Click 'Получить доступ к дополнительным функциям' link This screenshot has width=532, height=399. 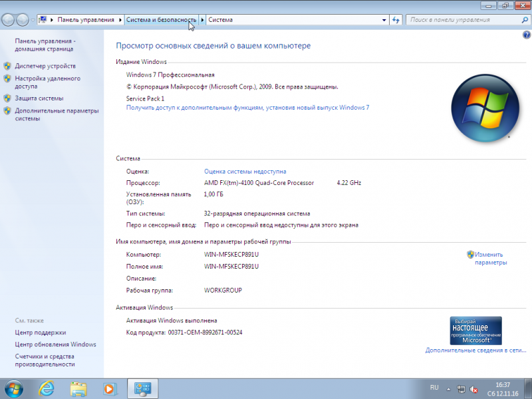pyautogui.click(x=247, y=108)
